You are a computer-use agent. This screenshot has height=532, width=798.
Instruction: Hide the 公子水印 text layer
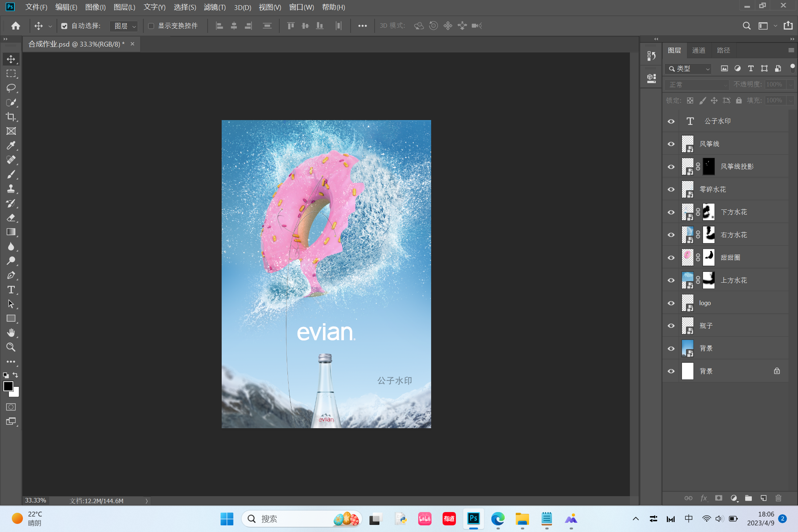671,121
